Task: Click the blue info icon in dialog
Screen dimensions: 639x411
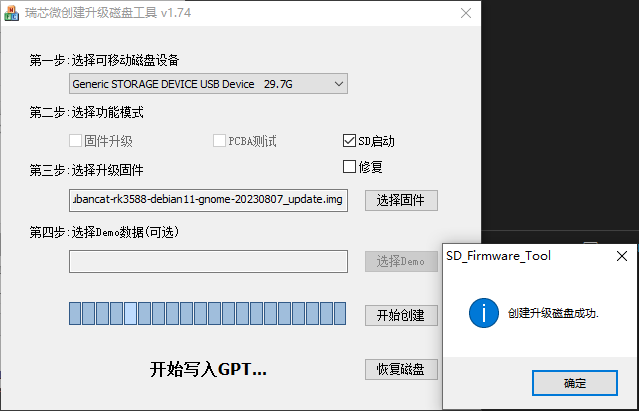Action: pyautogui.click(x=484, y=313)
